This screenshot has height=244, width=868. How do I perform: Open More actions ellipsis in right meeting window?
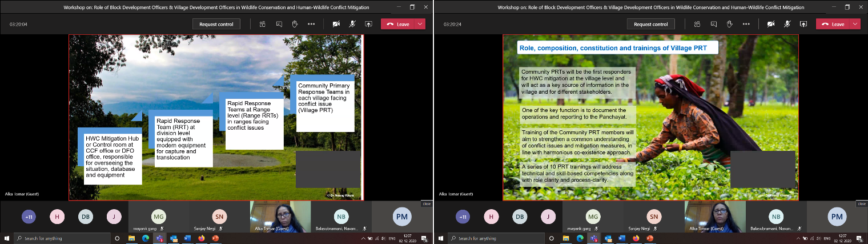click(745, 24)
